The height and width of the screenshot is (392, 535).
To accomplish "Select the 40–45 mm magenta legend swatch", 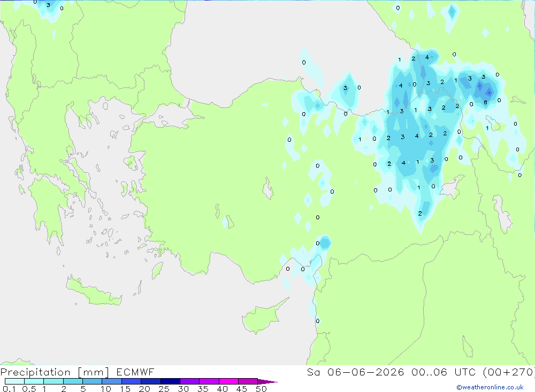I will tap(228, 381).
